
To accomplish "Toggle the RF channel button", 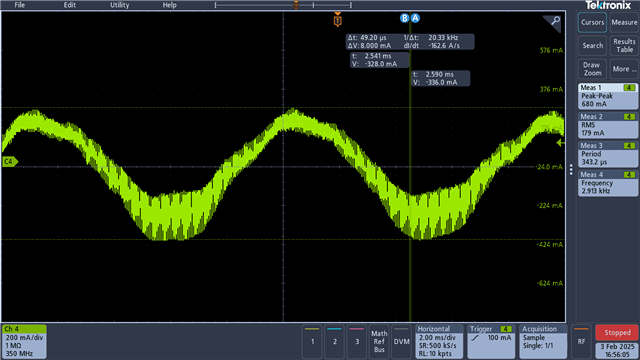I will point(581,341).
